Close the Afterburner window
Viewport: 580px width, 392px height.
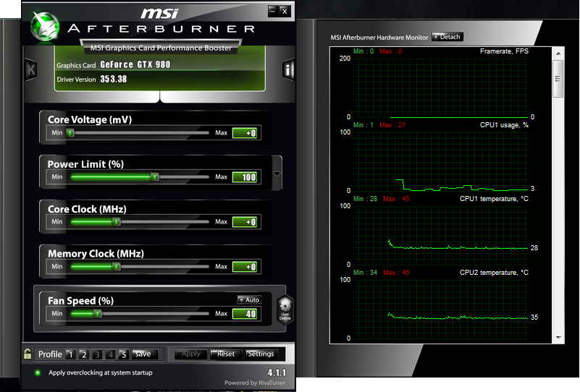[x=285, y=12]
